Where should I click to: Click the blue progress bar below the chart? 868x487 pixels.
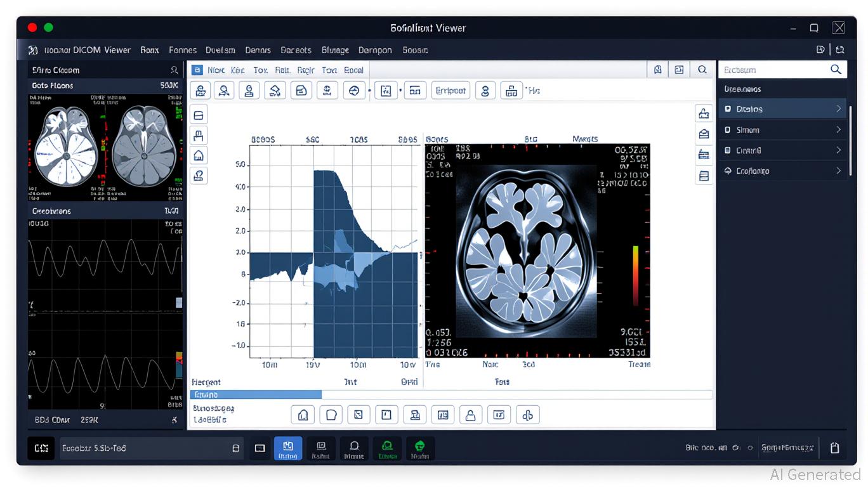tap(256, 394)
